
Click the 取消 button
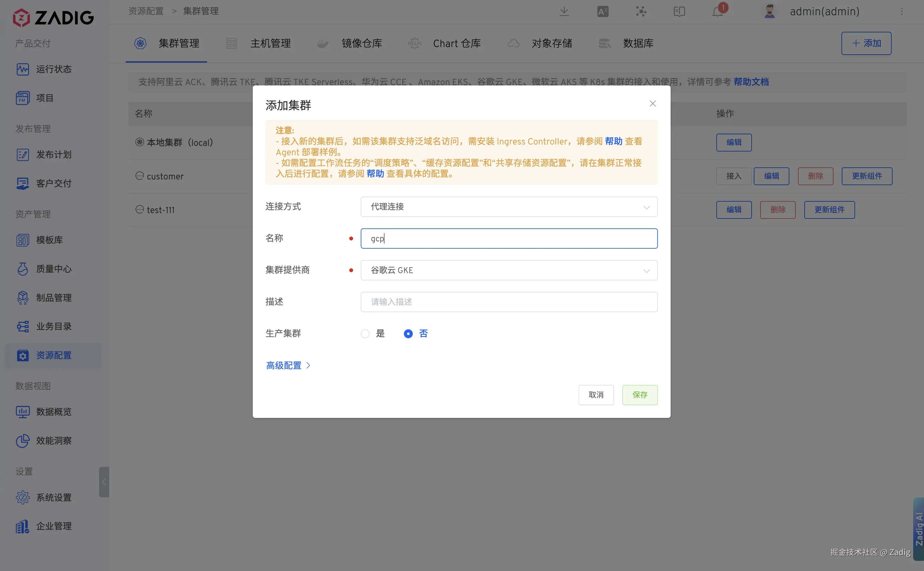(x=596, y=395)
